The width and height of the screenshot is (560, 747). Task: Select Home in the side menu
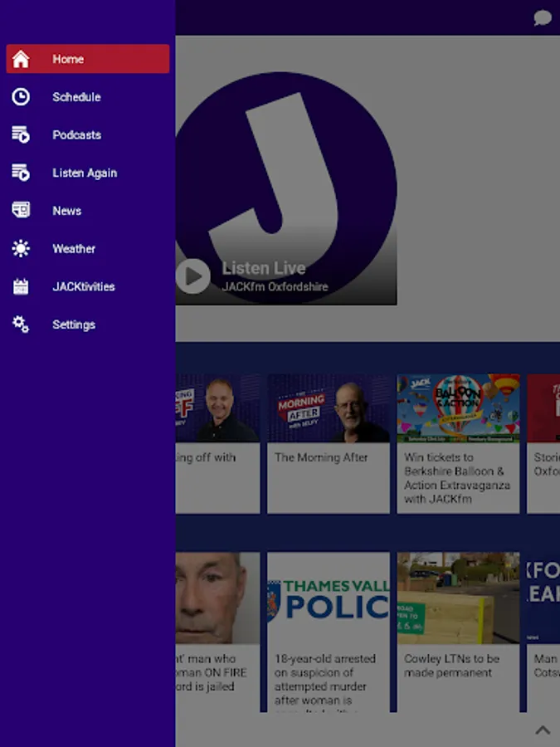pyautogui.click(x=88, y=59)
